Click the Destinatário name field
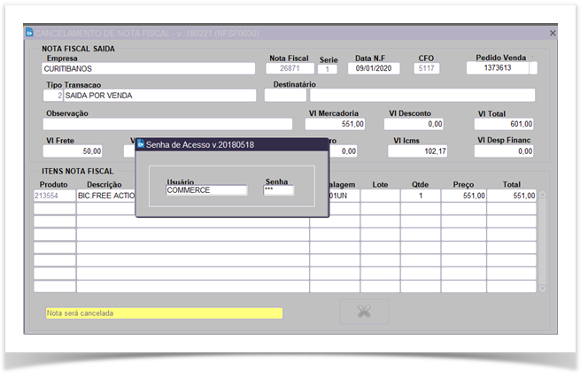Screen dimensions: 588x378 point(422,96)
